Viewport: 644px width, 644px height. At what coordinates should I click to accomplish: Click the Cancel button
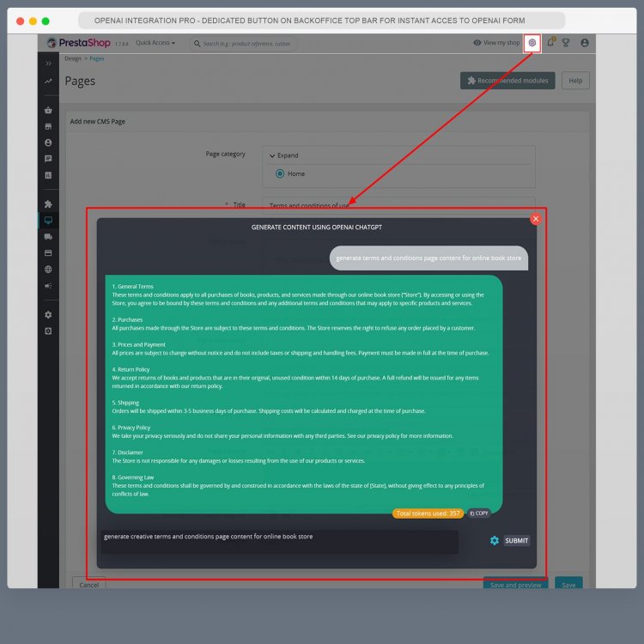tap(89, 584)
